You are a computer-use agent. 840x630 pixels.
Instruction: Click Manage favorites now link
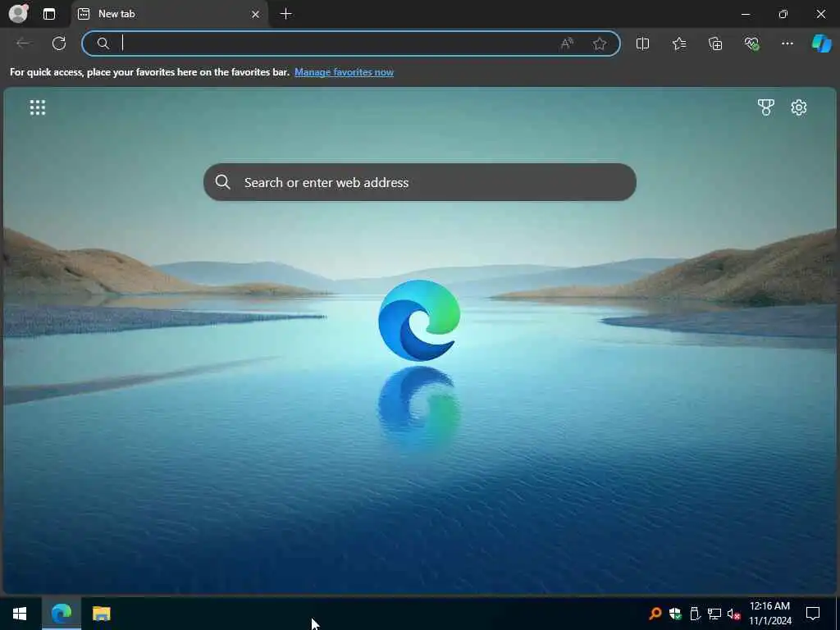click(x=344, y=72)
